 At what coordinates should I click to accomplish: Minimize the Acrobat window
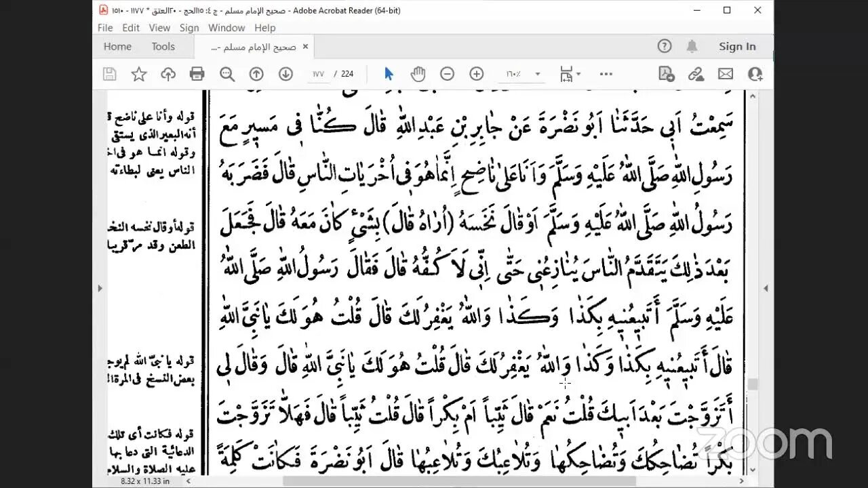point(696,10)
